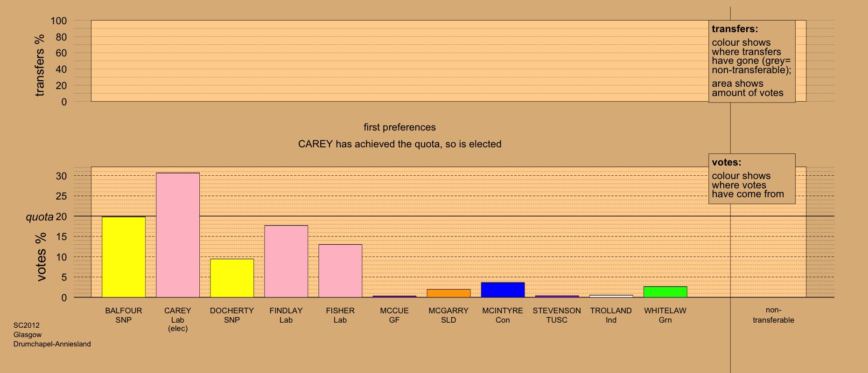This screenshot has height=373, width=868.
Task: Click the white TROLLAND Ind bar
Action: point(611,296)
